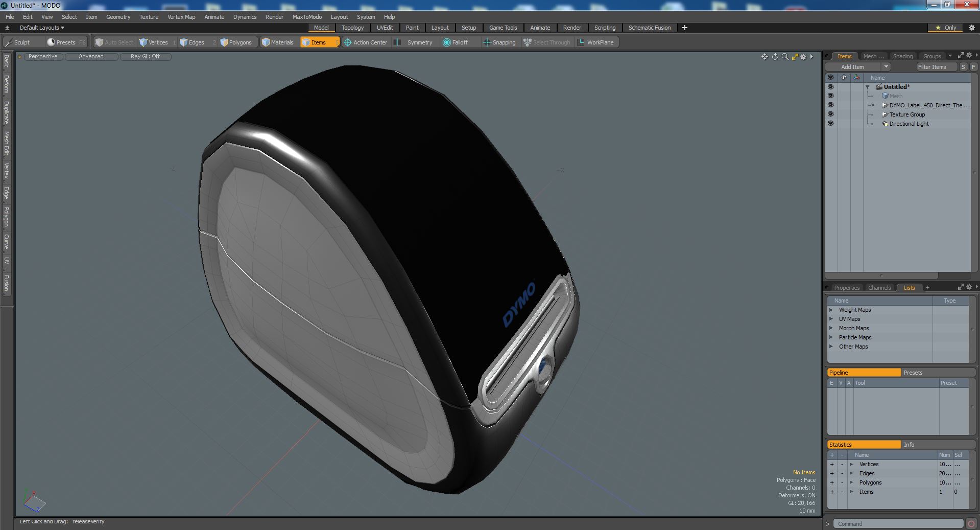The height and width of the screenshot is (530, 980).
Task: Click the lock/type column header icon in Items list
Action: click(x=844, y=78)
